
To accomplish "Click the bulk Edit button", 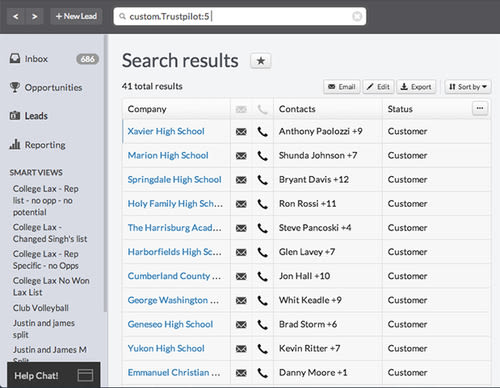I will click(x=378, y=87).
